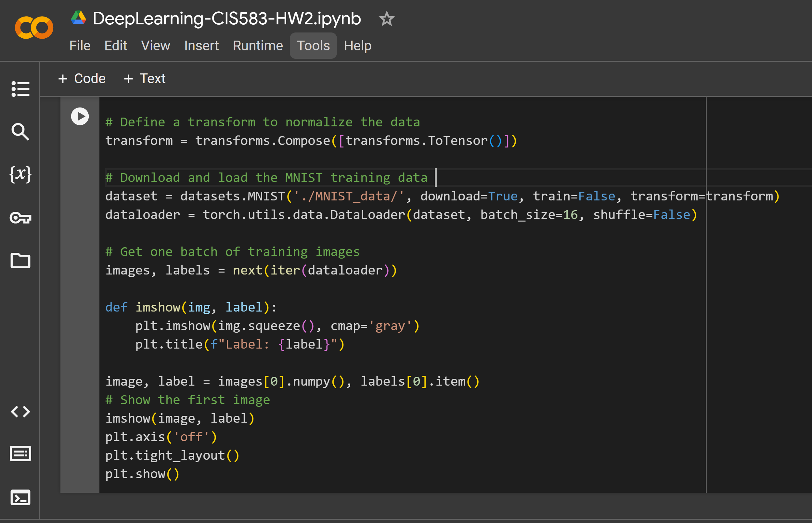Viewport: 812px width, 523px height.
Task: Open the Runtime menu
Action: (x=258, y=46)
